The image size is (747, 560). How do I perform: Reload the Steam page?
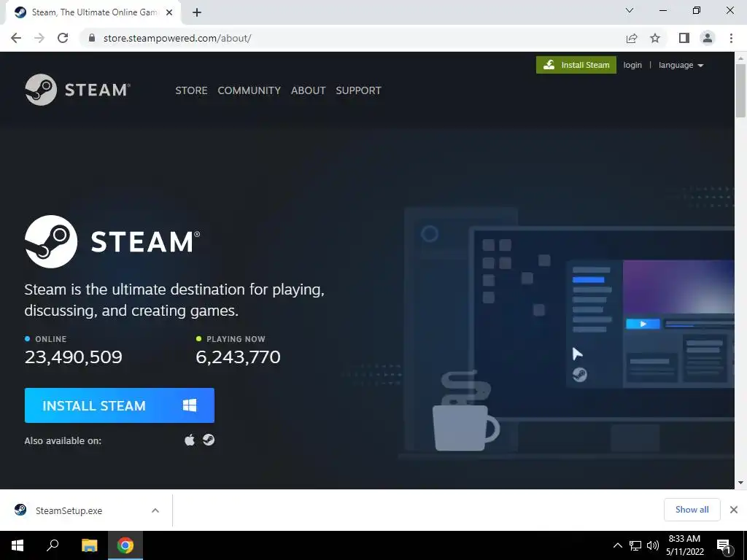click(x=63, y=38)
